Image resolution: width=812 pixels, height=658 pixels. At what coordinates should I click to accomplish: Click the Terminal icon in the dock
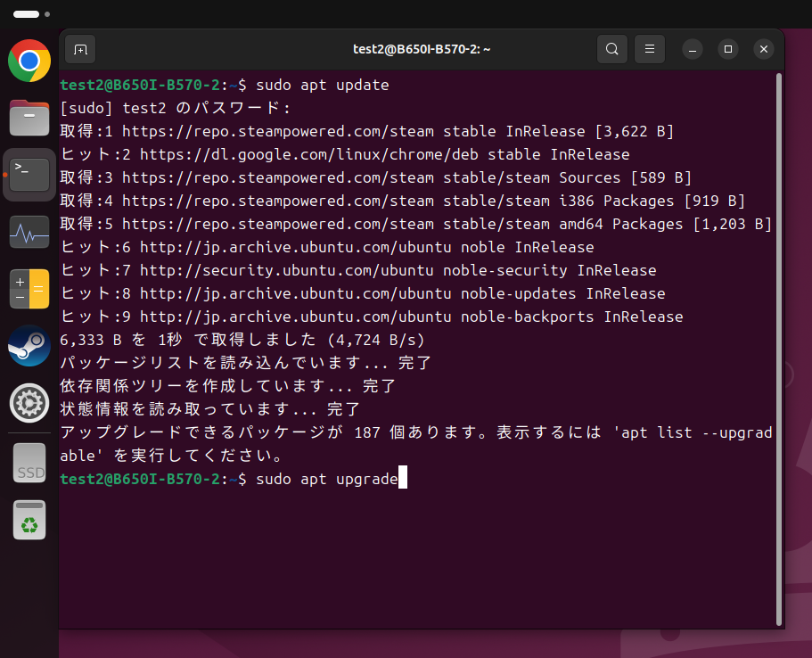point(29,174)
